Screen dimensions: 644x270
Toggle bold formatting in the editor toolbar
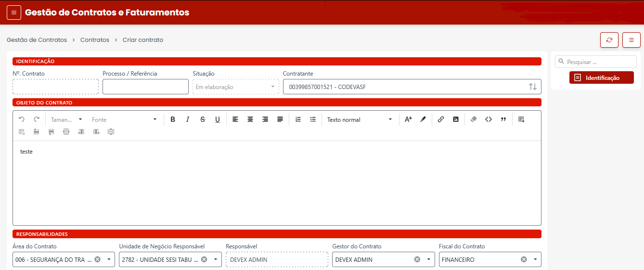tap(173, 119)
